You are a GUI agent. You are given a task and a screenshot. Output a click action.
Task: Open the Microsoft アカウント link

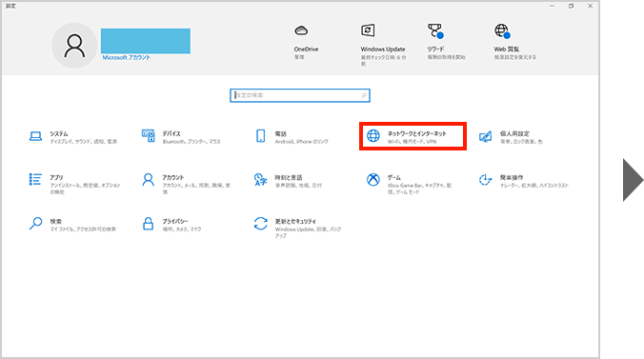click(126, 58)
